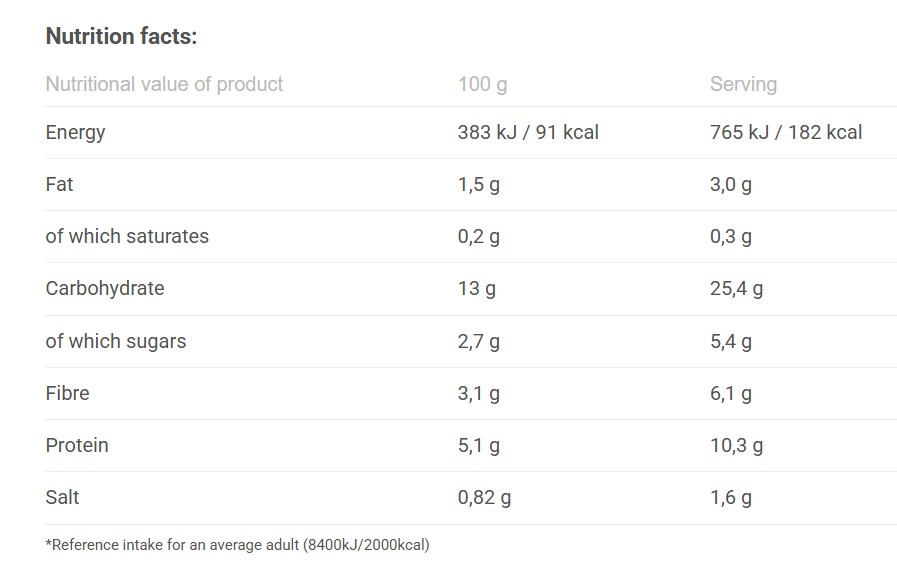
Task: Select the 0,3 g saturates serving value
Action: click(731, 237)
